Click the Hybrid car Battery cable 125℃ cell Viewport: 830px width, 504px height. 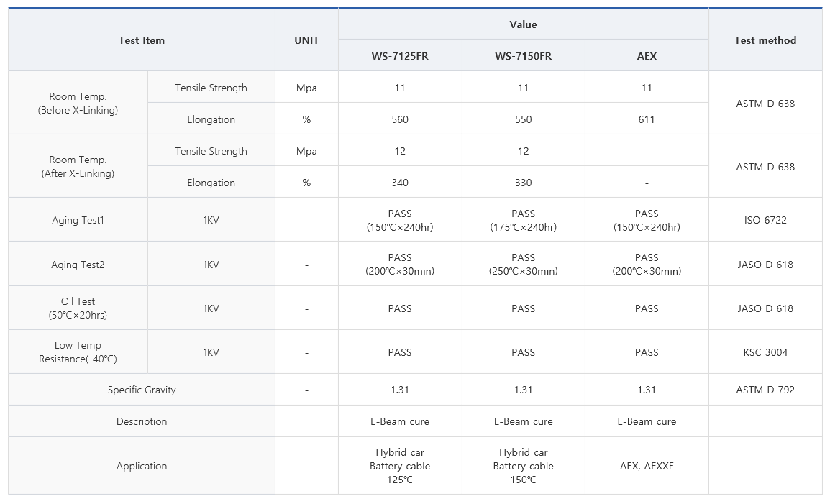(400, 466)
